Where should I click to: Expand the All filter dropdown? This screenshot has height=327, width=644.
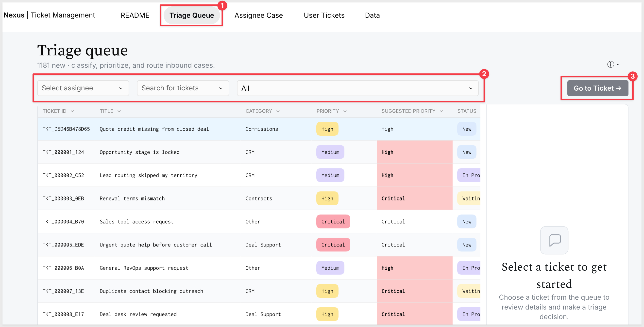tap(357, 88)
